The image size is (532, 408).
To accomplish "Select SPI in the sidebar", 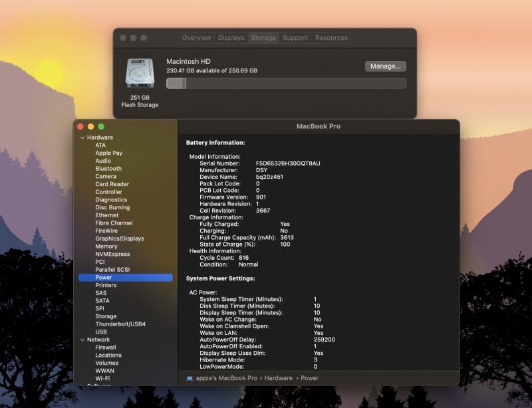I will point(100,308).
